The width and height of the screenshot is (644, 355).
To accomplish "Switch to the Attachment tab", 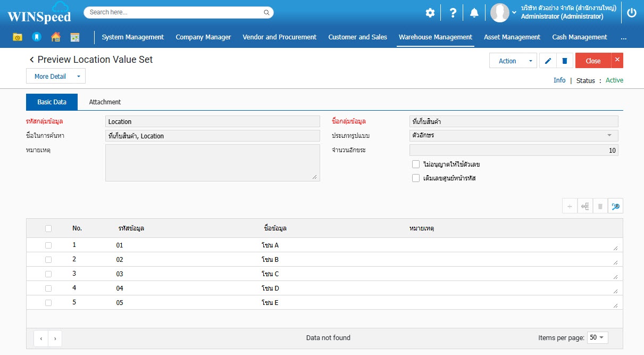I will [105, 102].
